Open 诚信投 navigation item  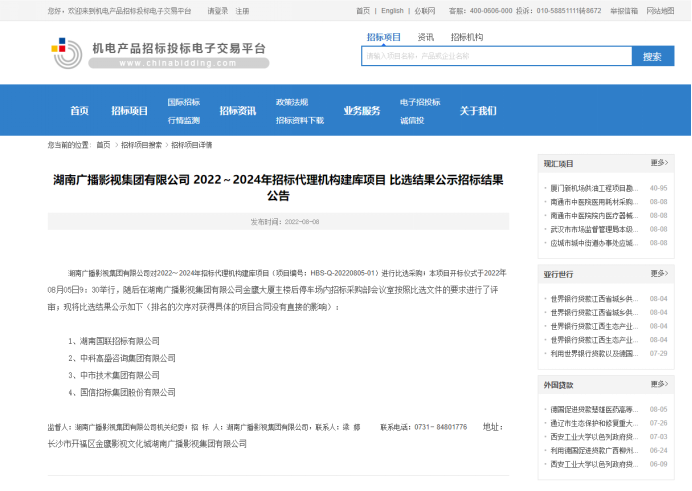[412, 120]
